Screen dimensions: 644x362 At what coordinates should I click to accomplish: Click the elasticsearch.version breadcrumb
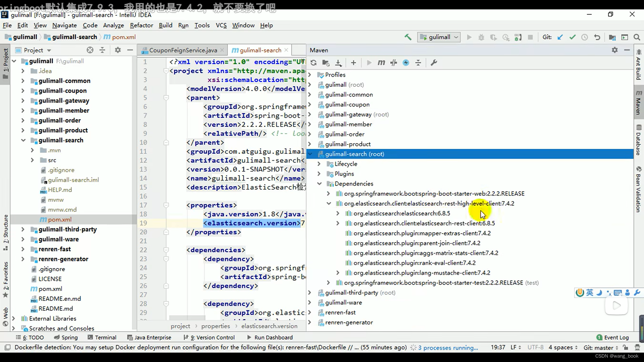[269, 326]
